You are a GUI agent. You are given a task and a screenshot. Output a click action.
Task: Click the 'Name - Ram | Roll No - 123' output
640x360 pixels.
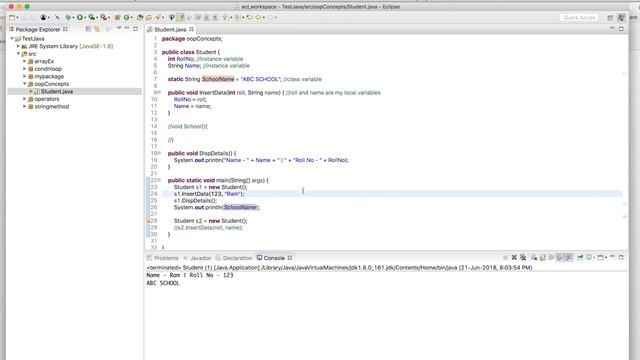coord(190,276)
